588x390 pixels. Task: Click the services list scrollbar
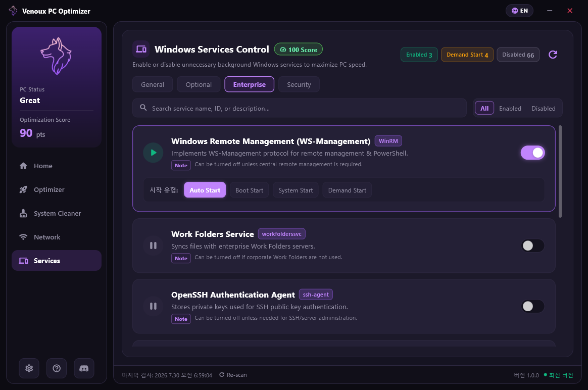pos(560,172)
